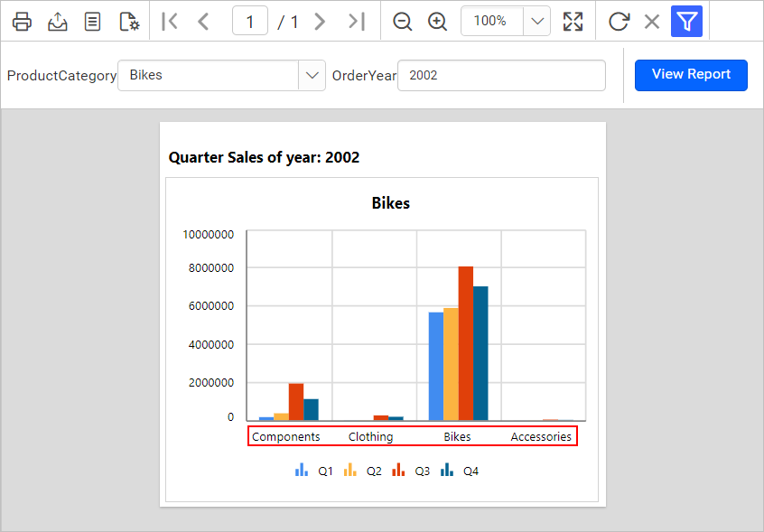Click the Print icon
The width and height of the screenshot is (764, 532).
point(22,21)
